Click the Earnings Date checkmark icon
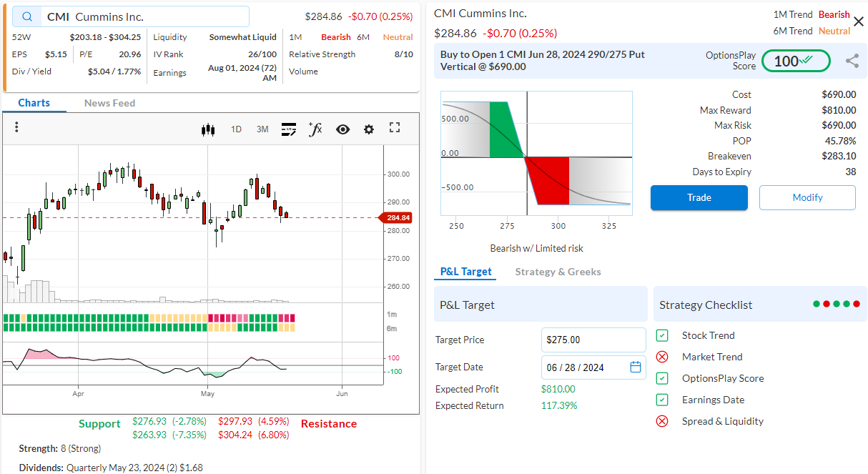 662,400
